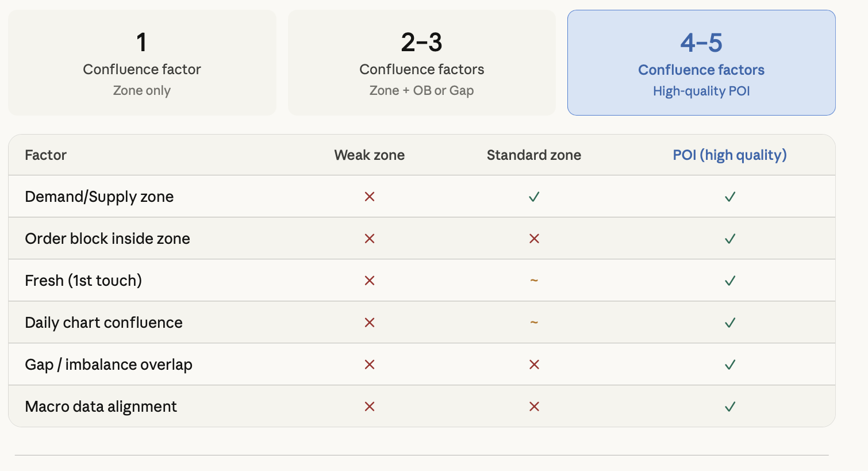Click the Fresh (1st touch) row label

pyautogui.click(x=83, y=281)
